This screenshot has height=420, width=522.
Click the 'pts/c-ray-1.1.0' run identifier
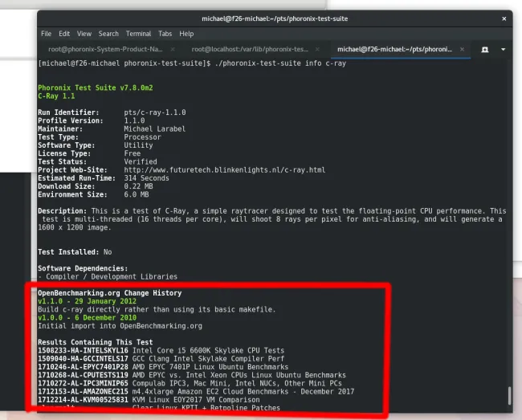pyautogui.click(x=155, y=112)
